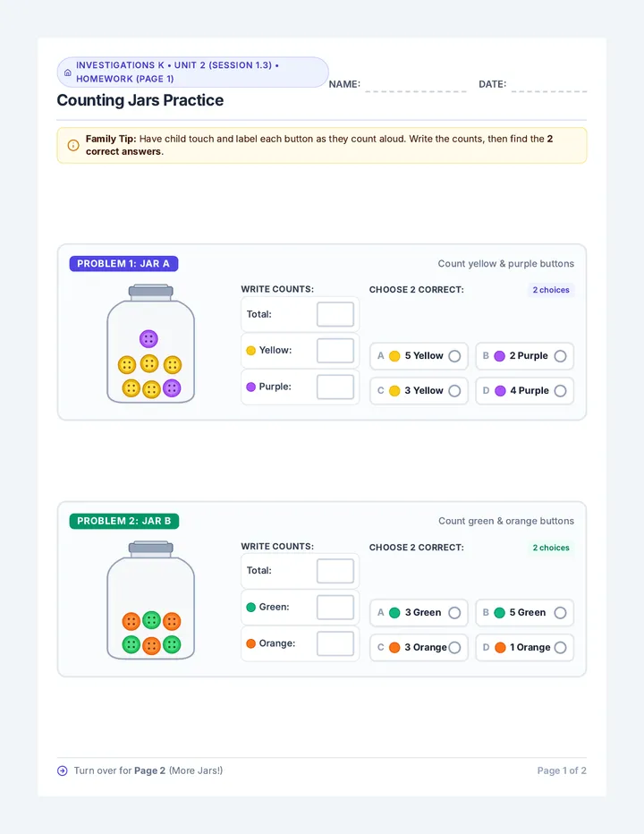
Task: Click the Page 2 link in footer
Action: pos(149,770)
